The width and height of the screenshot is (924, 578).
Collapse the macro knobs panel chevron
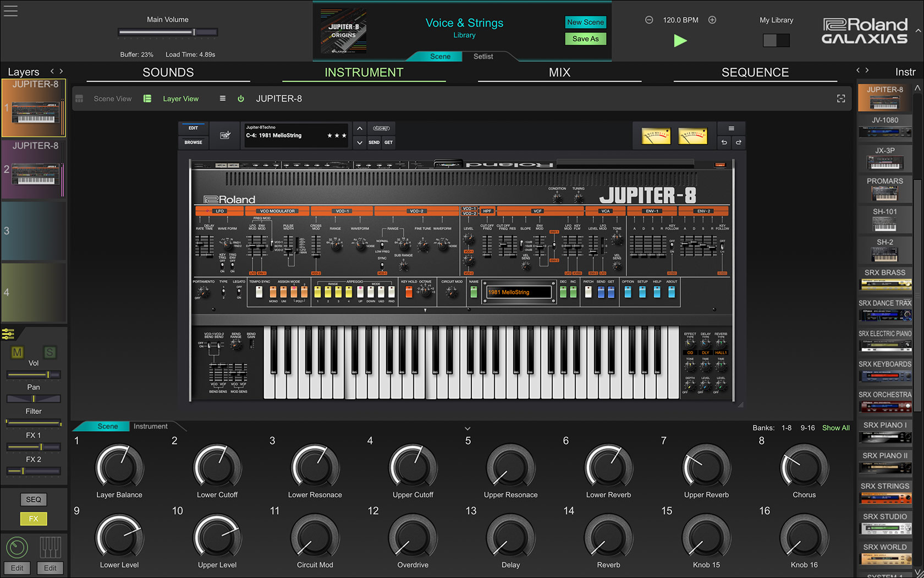[x=468, y=428]
